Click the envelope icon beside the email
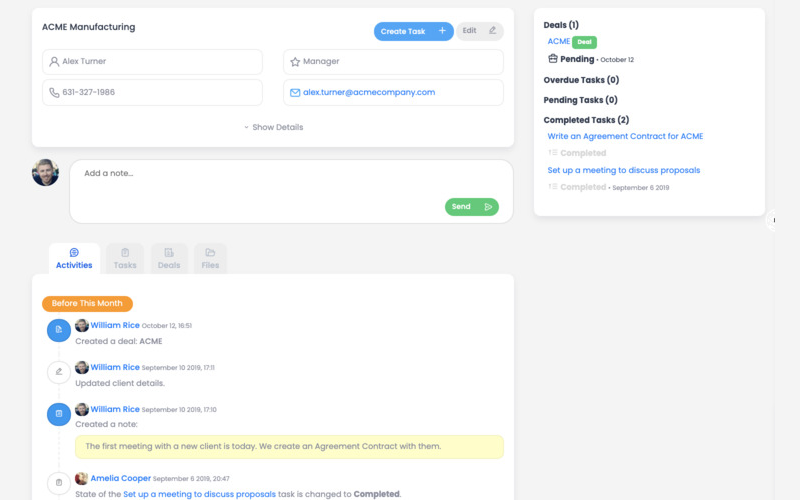Image resolution: width=800 pixels, height=500 pixels. pyautogui.click(x=295, y=93)
